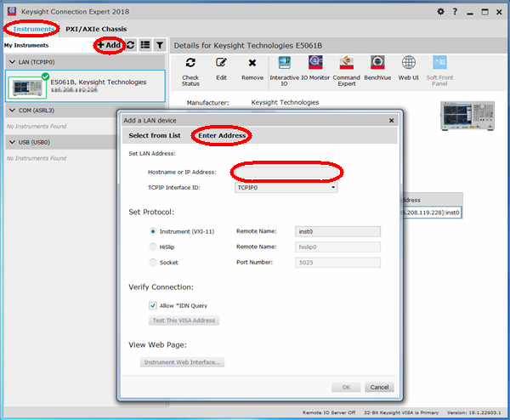Open the Web UI globe icon
The image size is (510, 420).
click(409, 62)
